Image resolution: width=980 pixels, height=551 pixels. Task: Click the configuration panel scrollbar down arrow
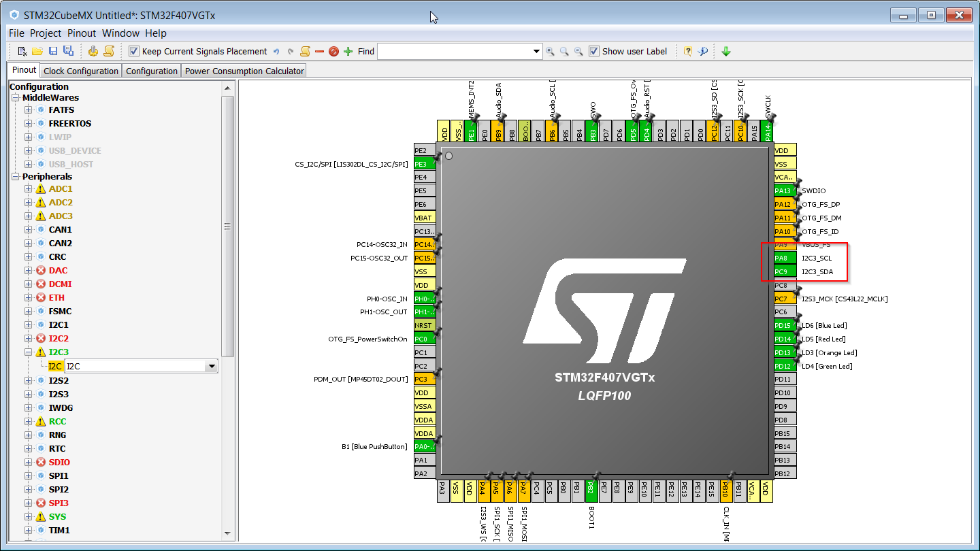[x=228, y=533]
